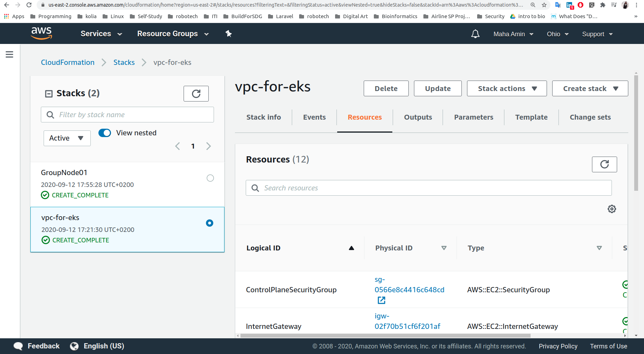
Task: Switch to the Change sets tab
Action: [x=590, y=117]
